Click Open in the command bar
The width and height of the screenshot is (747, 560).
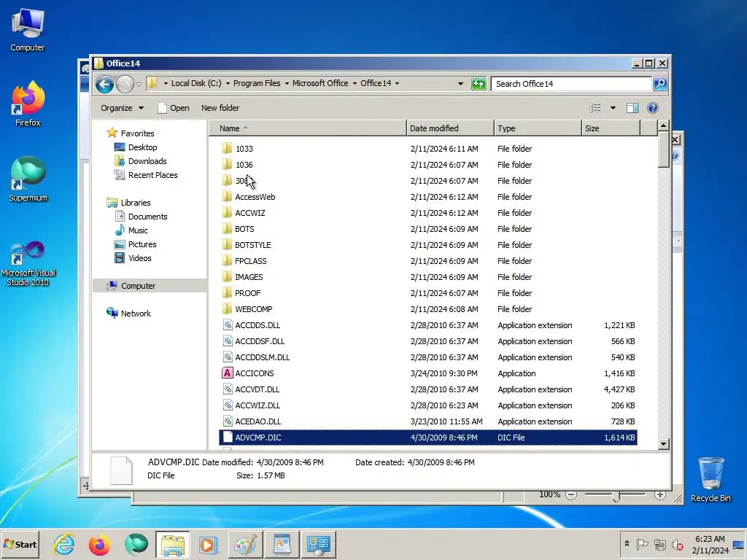coord(174,108)
